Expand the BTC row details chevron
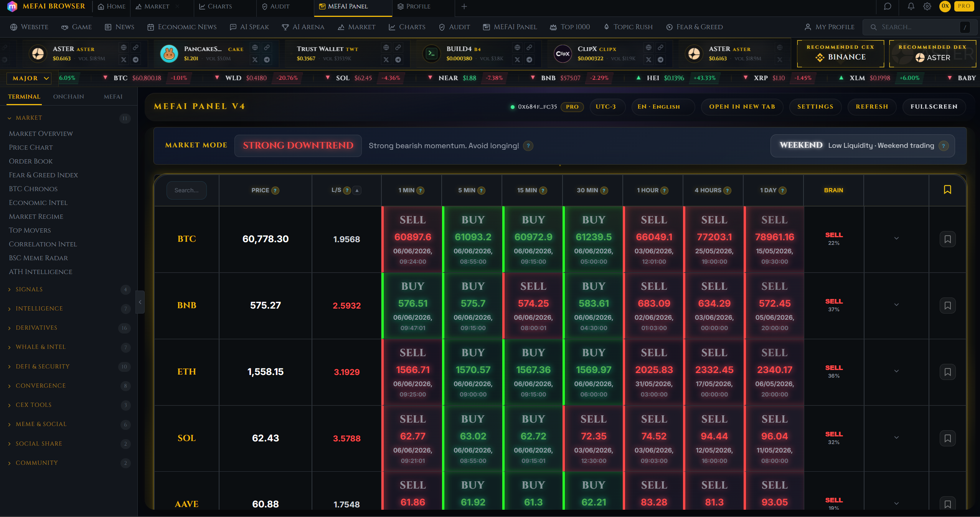The height and width of the screenshot is (517, 980). (896, 238)
